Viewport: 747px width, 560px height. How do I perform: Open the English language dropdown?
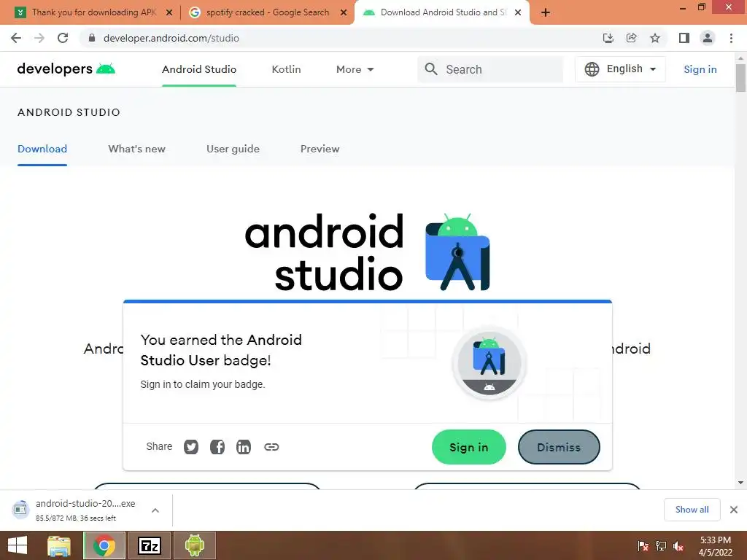[x=620, y=69]
